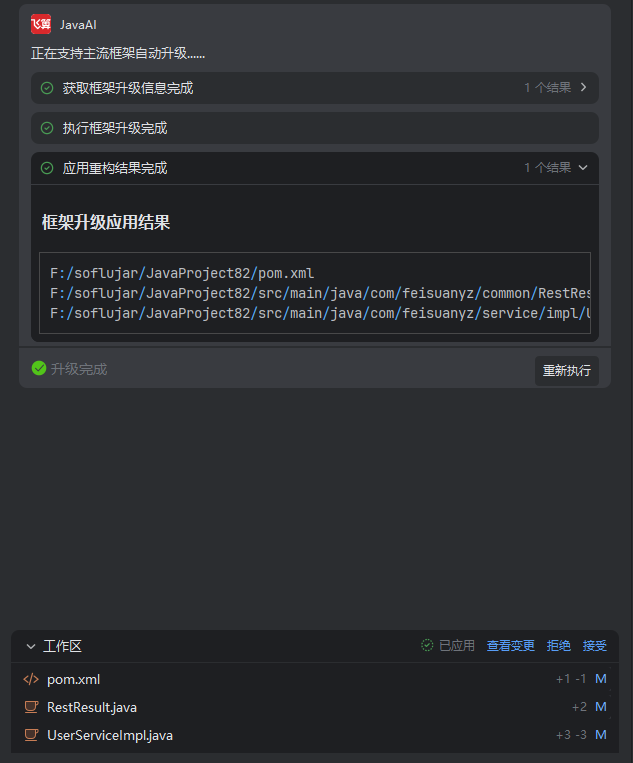Select the 执行框架升级完成 step row
Viewport: 633px width, 763px height.
(x=315, y=128)
